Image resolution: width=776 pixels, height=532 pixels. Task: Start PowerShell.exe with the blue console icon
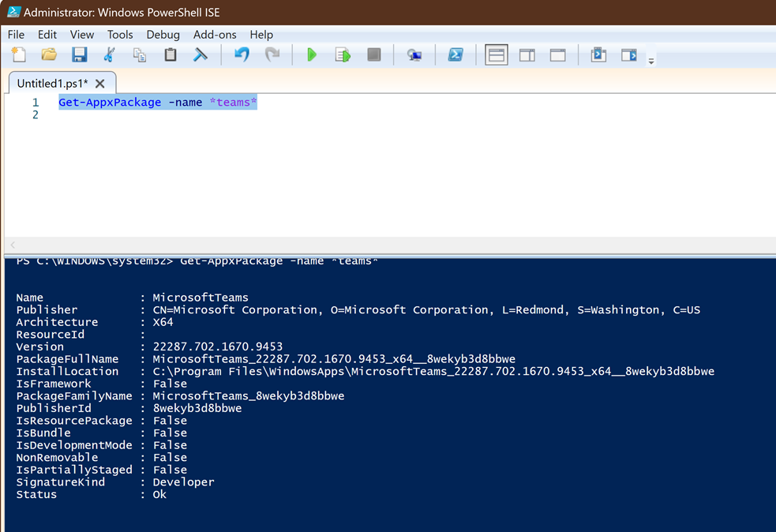[455, 54]
